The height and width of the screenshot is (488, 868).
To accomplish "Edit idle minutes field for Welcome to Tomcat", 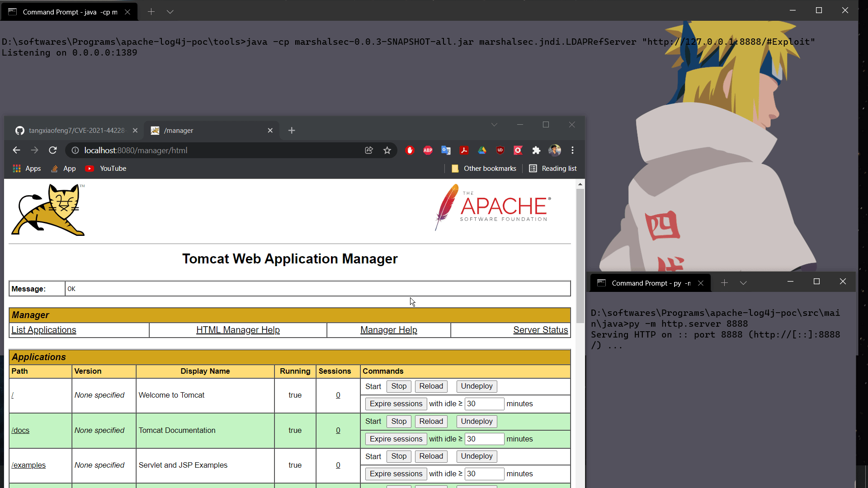I will click(484, 404).
